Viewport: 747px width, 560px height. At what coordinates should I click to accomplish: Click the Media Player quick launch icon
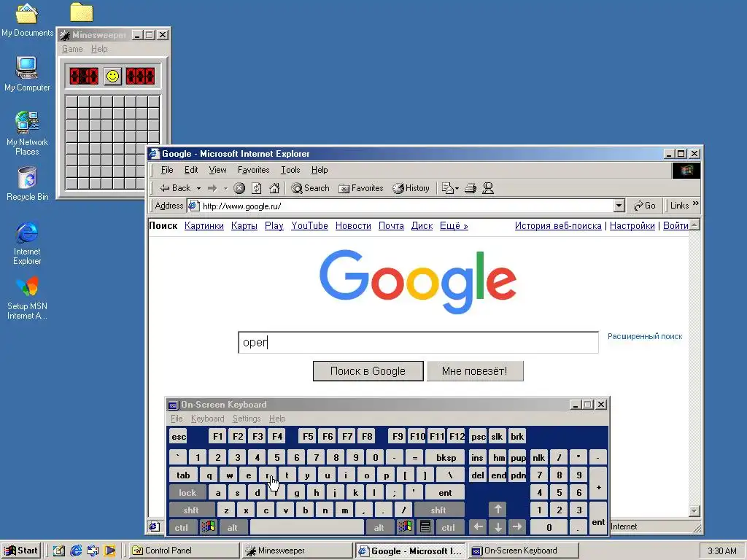pyautogui.click(x=109, y=551)
